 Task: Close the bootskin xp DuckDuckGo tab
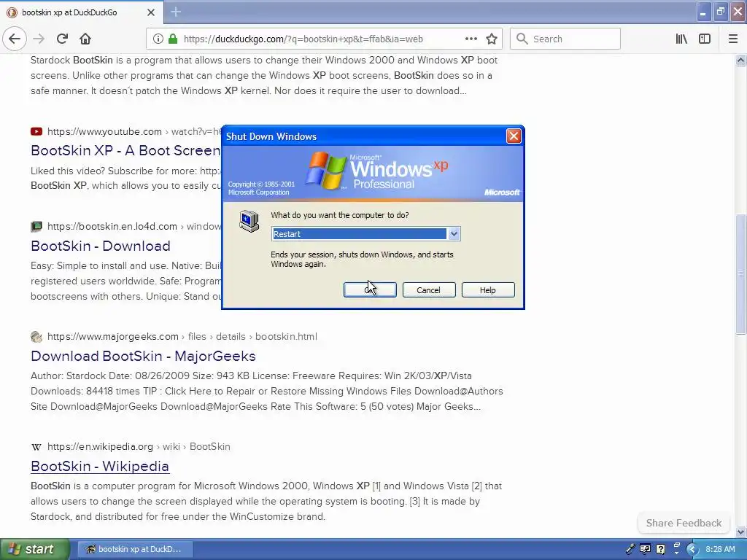[x=151, y=12]
